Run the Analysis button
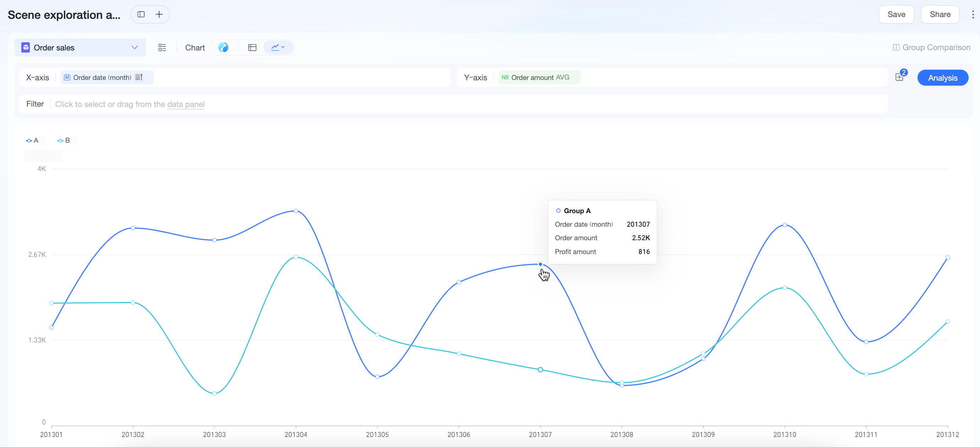Image resolution: width=980 pixels, height=447 pixels. pos(942,78)
